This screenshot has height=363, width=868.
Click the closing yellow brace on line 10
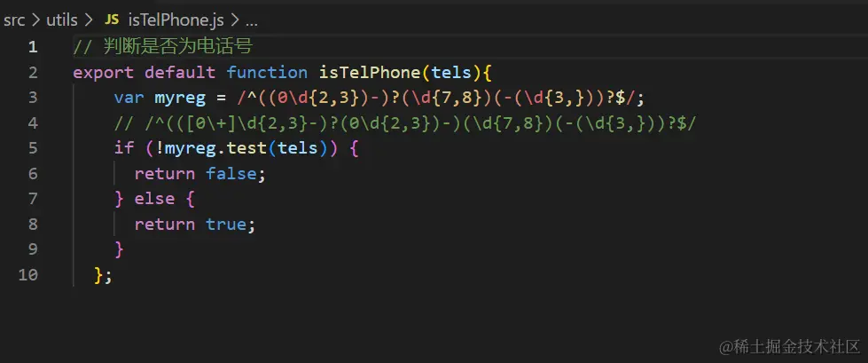98,275
